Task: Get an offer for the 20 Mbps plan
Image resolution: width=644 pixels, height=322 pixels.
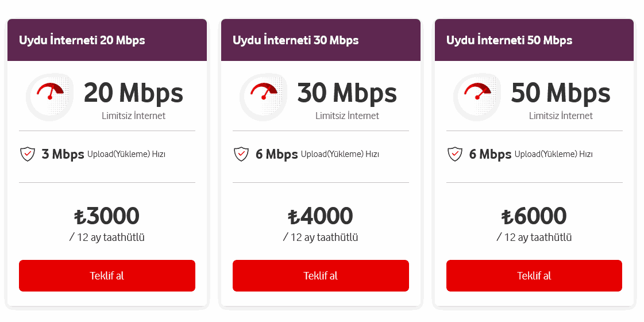Action: pyautogui.click(x=107, y=275)
